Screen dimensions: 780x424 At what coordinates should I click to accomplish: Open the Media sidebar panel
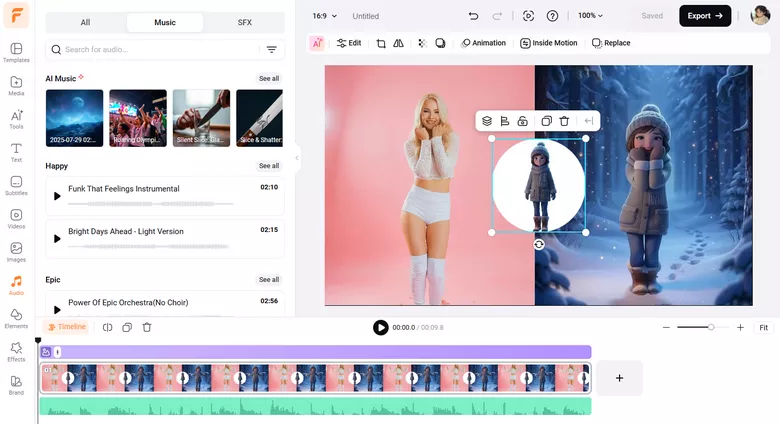point(16,86)
